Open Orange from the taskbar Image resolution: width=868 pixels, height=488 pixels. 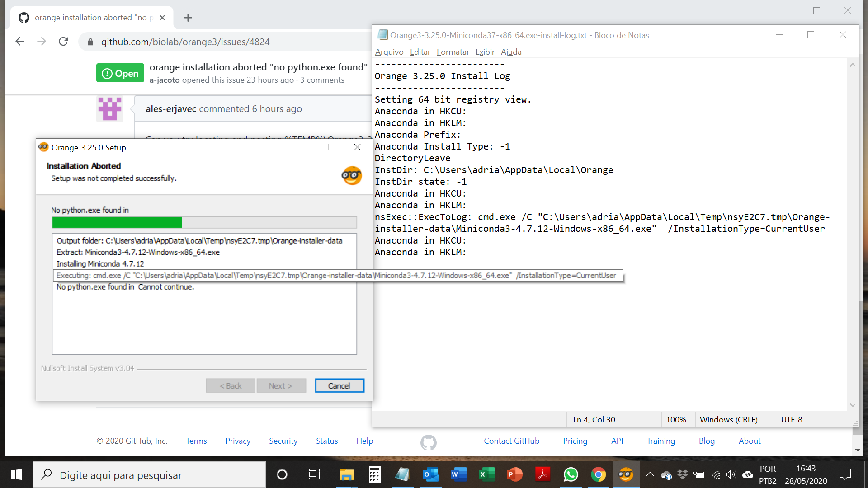pyautogui.click(x=626, y=474)
